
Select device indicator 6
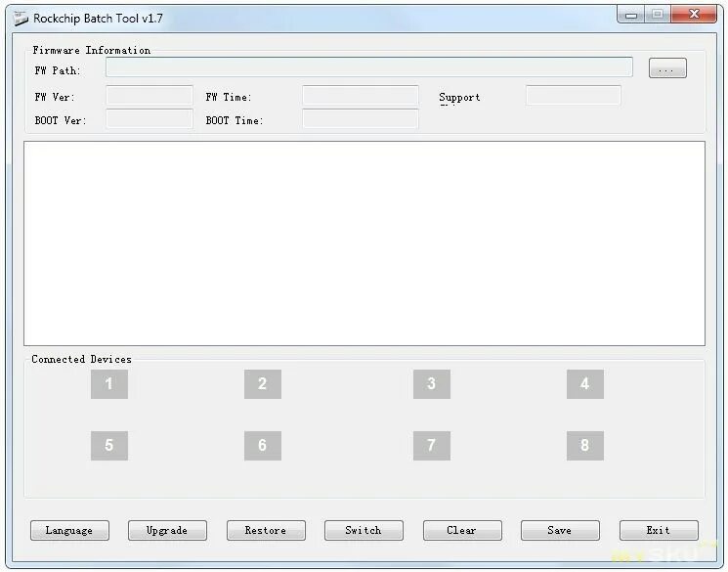pos(262,446)
